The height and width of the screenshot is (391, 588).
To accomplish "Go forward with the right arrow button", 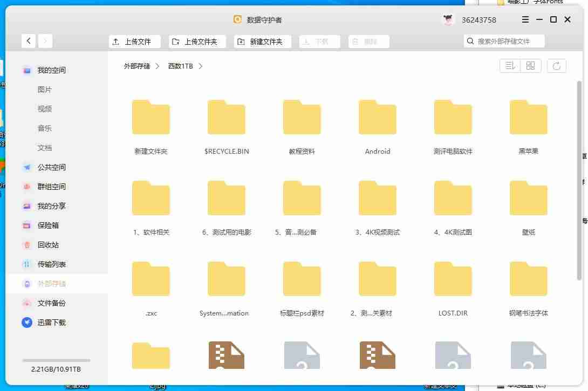I will (x=45, y=41).
